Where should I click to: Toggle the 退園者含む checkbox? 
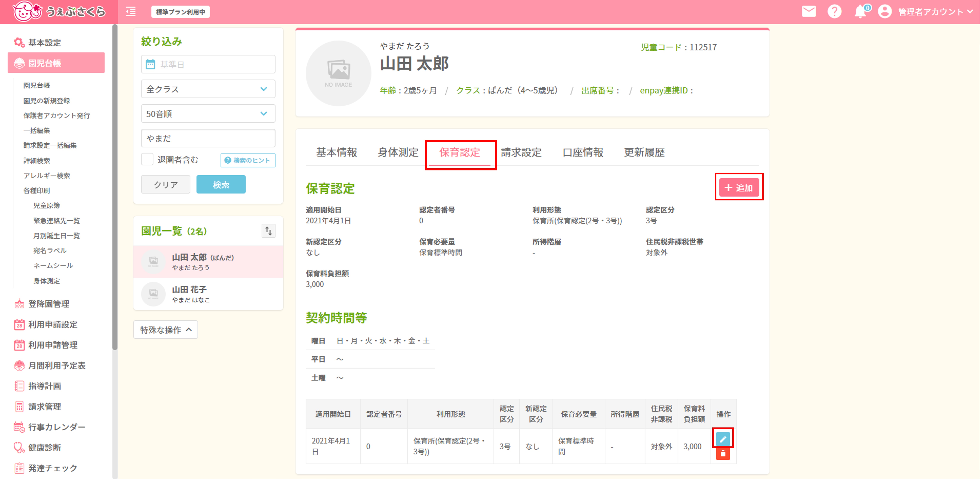pos(147,160)
